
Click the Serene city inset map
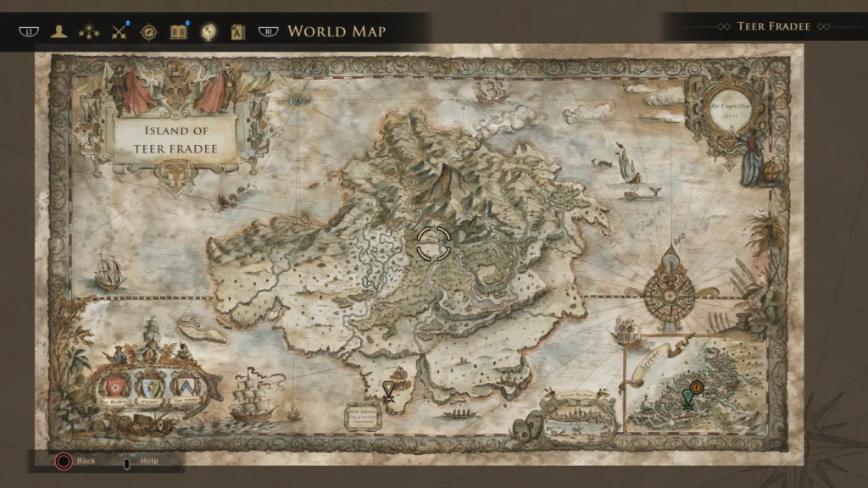697,384
